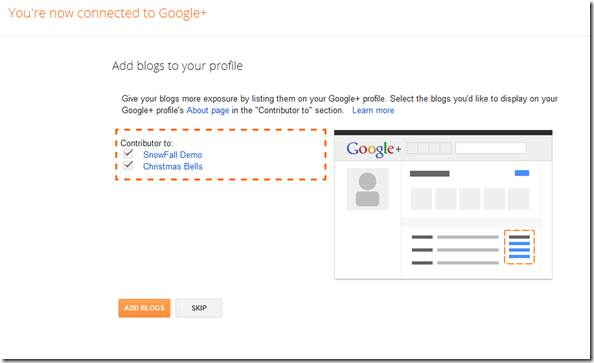Click the Contributor to label
This screenshot has height=363, width=594.
pos(147,143)
